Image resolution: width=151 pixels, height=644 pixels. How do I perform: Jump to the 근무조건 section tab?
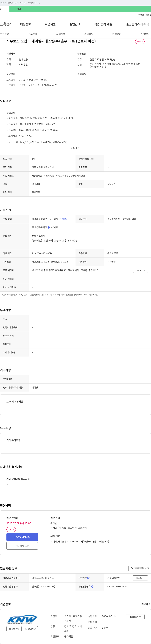pyautogui.click(x=33, y=34)
